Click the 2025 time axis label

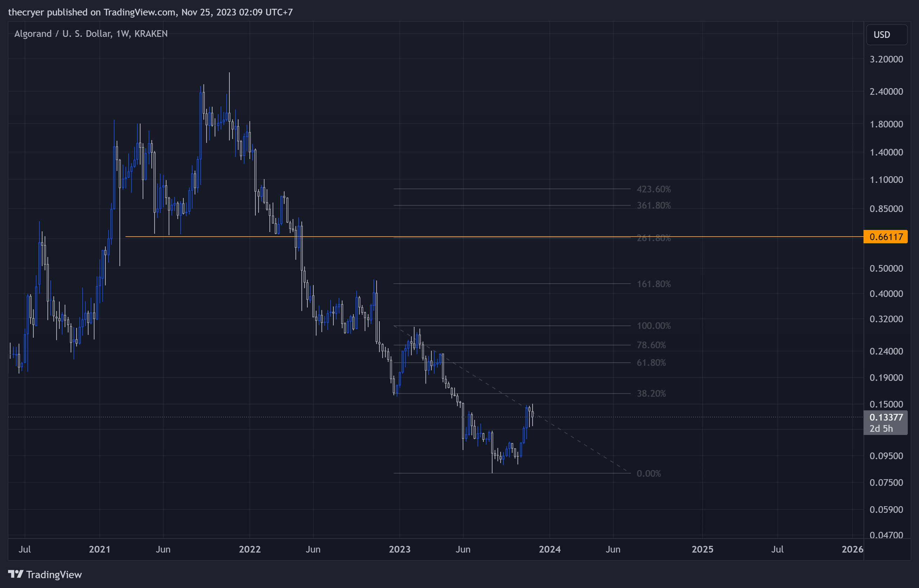click(702, 549)
